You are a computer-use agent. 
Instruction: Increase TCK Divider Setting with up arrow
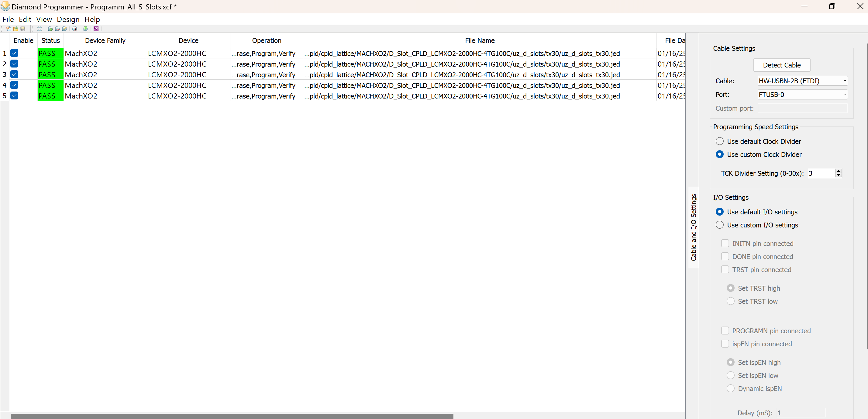click(838, 171)
